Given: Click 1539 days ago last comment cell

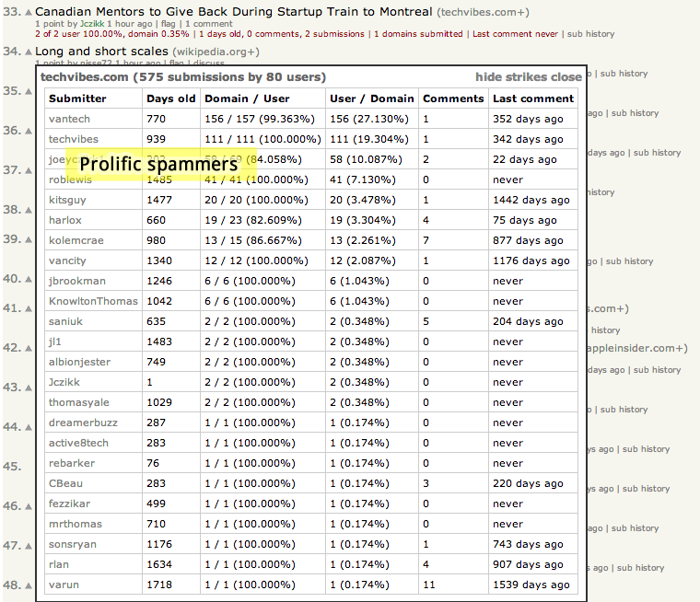Looking at the screenshot, I should pos(531,585).
